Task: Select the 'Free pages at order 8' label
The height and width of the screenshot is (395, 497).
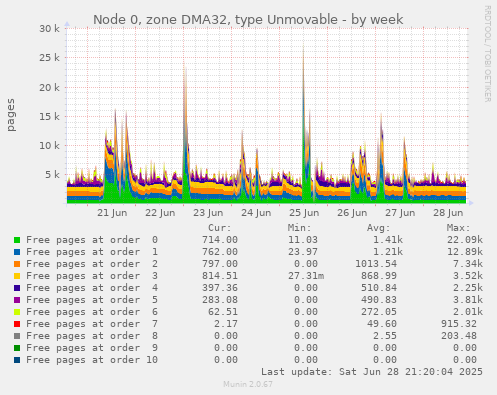Action: coord(92,336)
